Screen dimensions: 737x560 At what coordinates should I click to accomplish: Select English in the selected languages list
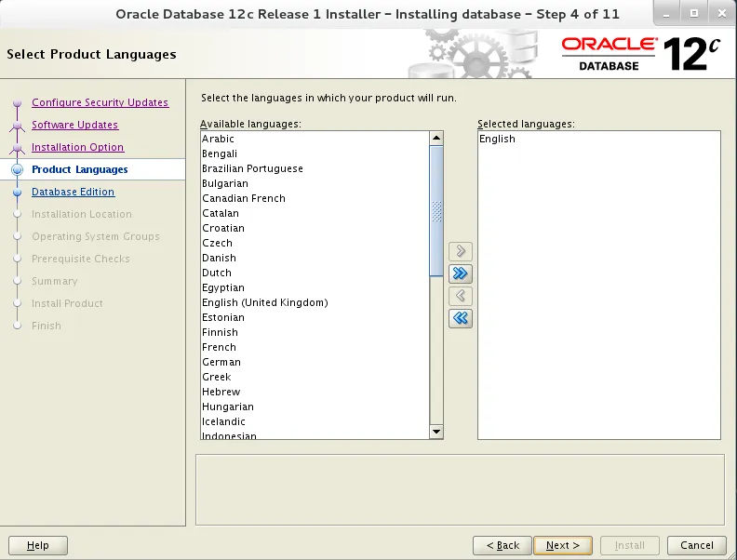pos(497,139)
